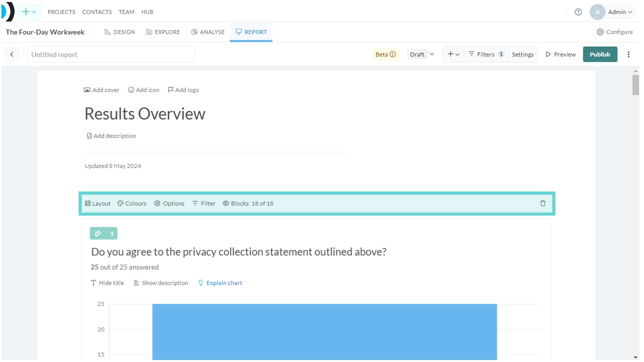Click Add cover

pyautogui.click(x=101, y=90)
